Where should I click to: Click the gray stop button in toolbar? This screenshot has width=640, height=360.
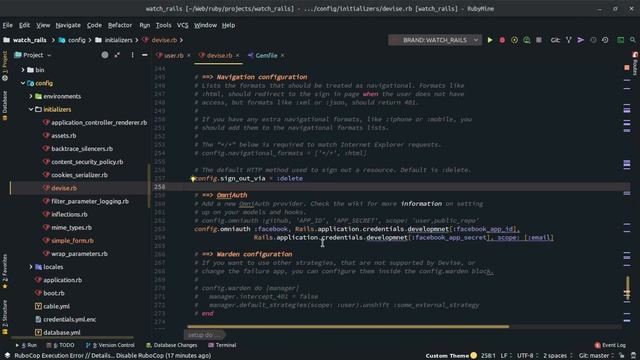pyautogui.click(x=539, y=40)
